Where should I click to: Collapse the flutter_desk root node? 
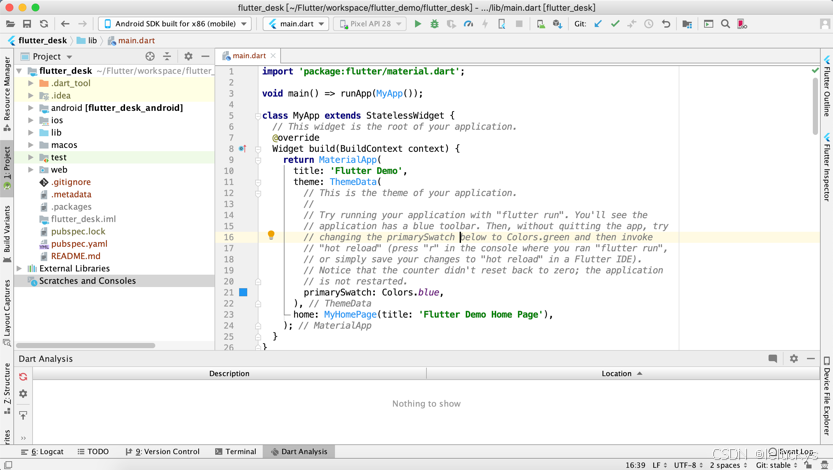[19, 71]
